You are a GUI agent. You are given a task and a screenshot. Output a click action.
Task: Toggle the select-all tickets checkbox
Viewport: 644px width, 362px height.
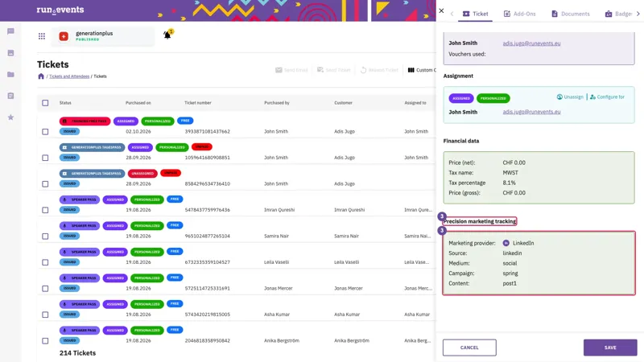pos(45,103)
